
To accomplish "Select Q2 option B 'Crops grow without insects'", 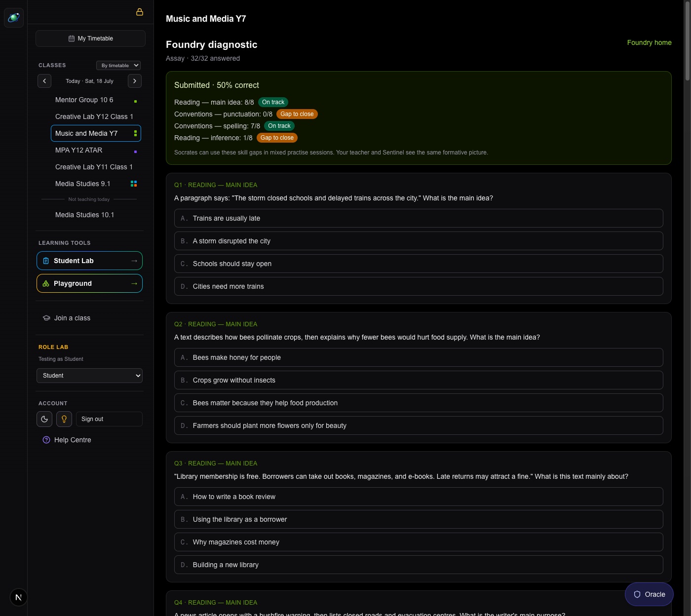I will (x=419, y=380).
